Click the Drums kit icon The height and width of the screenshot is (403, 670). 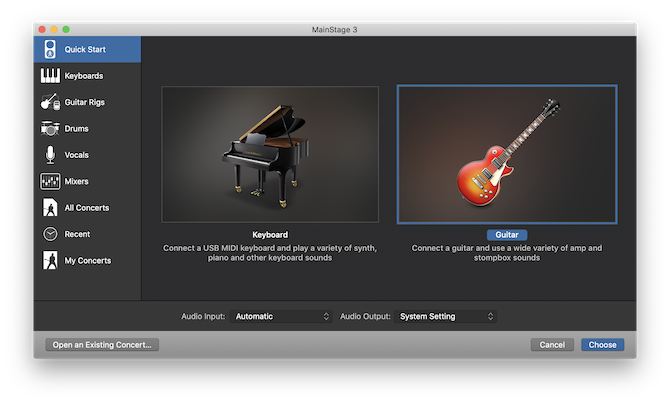[x=50, y=128]
